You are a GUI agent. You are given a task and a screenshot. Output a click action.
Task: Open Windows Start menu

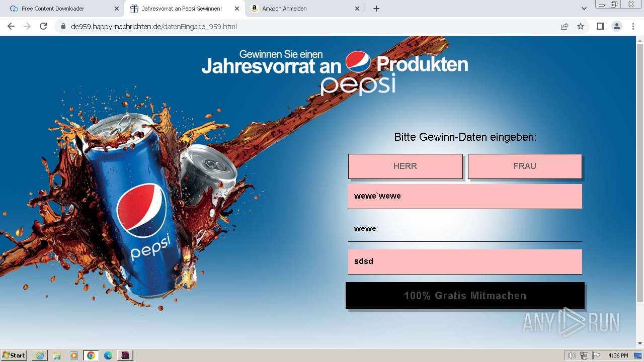point(14,355)
